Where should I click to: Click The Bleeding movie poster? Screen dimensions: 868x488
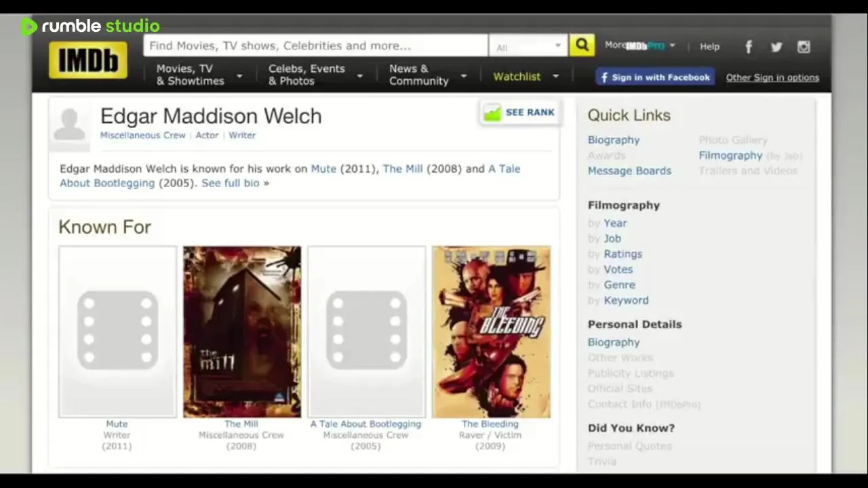click(491, 331)
